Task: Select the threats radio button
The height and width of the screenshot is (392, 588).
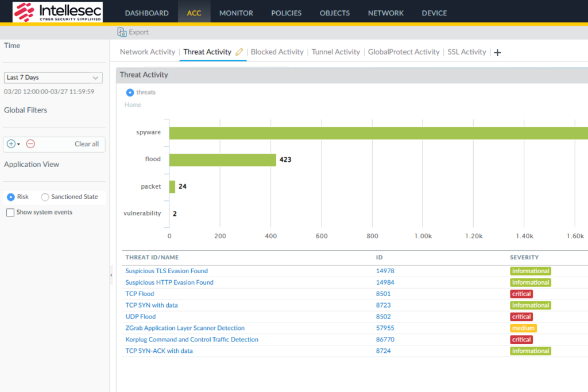Action: 130,92
